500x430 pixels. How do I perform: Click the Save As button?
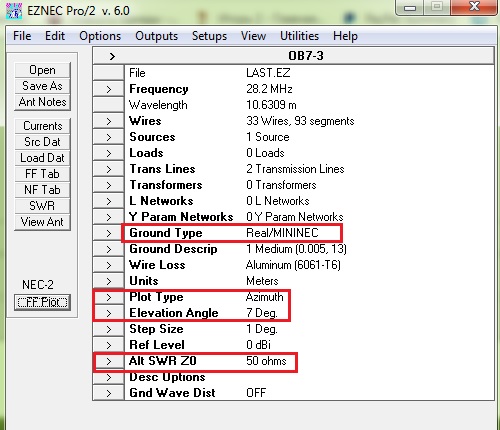pyautogui.click(x=42, y=86)
